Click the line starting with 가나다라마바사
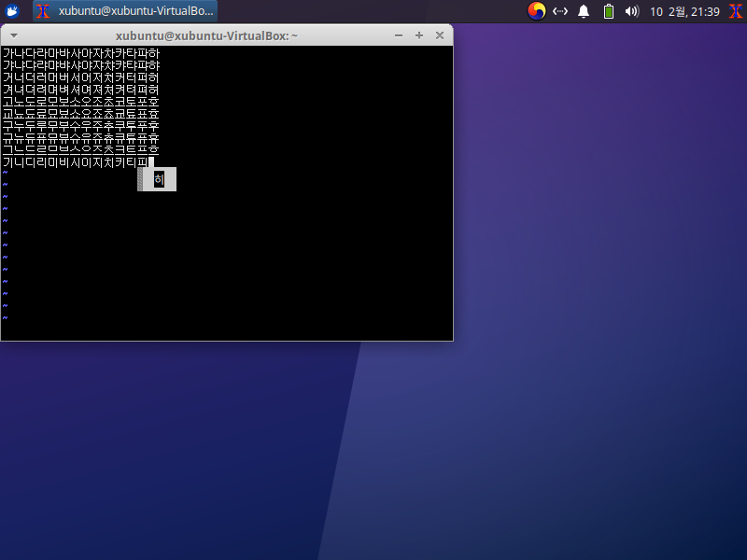The height and width of the screenshot is (560, 747). point(81,53)
